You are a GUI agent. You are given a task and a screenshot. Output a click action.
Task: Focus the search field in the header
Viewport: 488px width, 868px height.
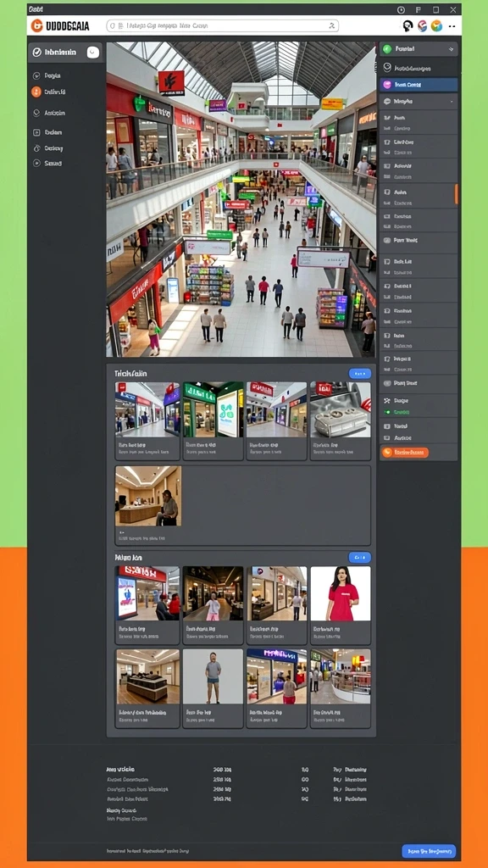pos(223,25)
